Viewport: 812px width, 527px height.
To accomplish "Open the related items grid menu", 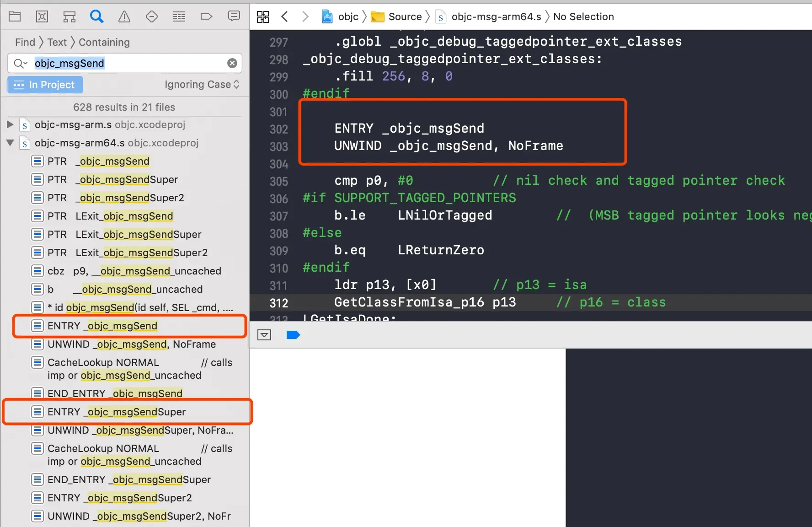I will (263, 17).
